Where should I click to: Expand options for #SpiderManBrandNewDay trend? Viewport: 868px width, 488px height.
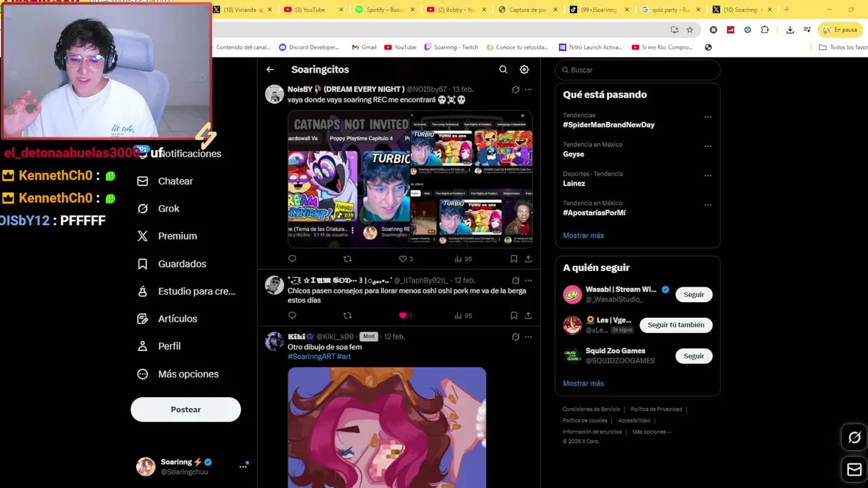(708, 117)
